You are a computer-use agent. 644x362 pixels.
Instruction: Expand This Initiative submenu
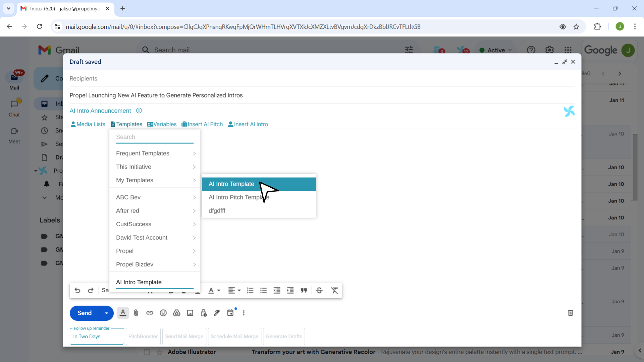pyautogui.click(x=155, y=167)
